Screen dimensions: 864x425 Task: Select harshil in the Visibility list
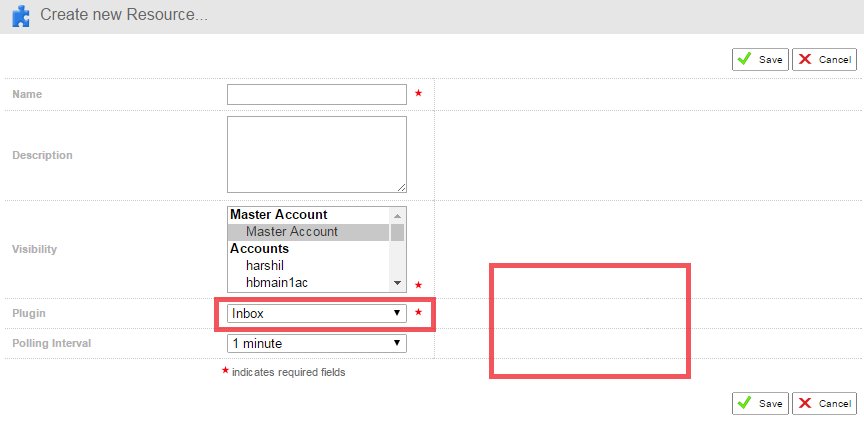[x=265, y=266]
